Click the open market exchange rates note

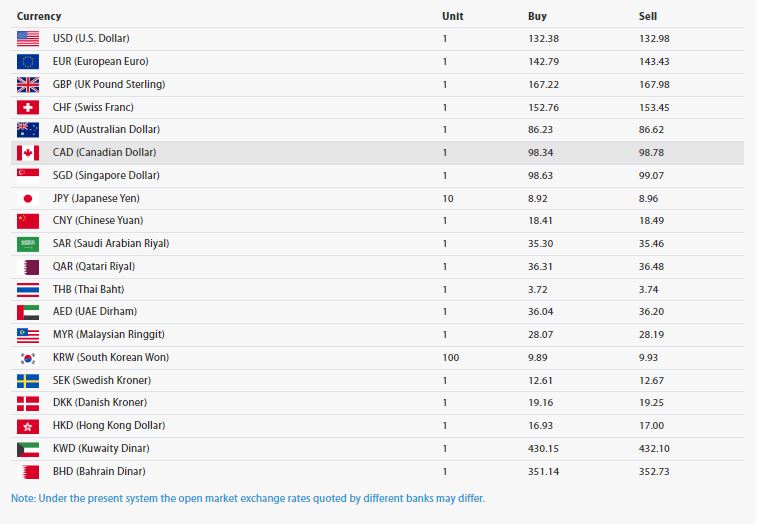coord(248,498)
